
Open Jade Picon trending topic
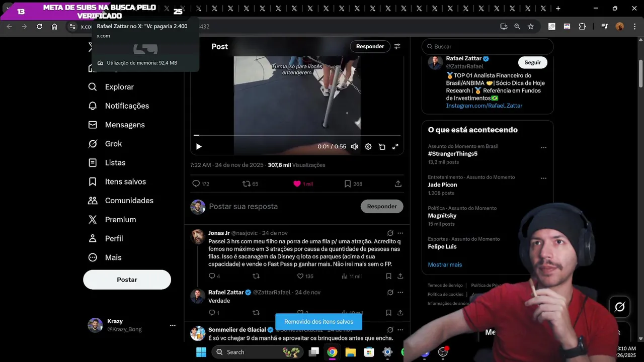(x=442, y=185)
